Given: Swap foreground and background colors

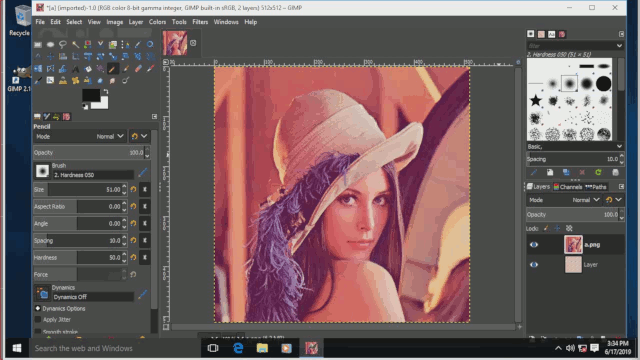Looking at the screenshot, I should [106, 92].
